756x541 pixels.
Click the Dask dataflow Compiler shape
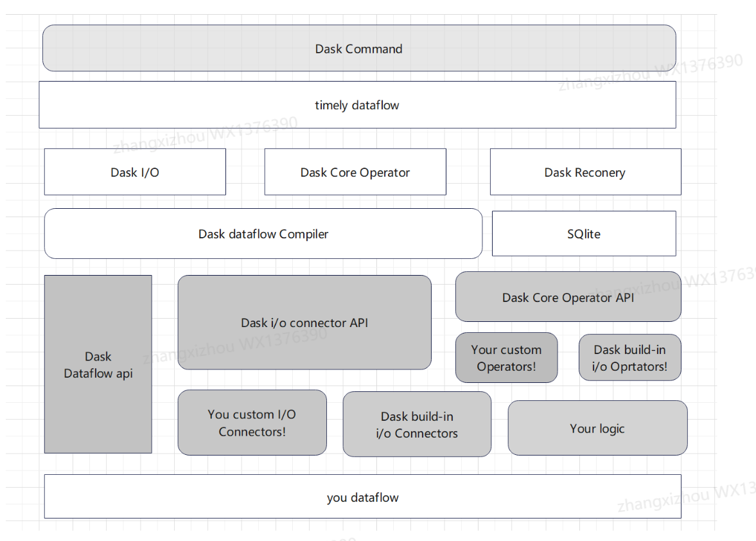point(263,234)
